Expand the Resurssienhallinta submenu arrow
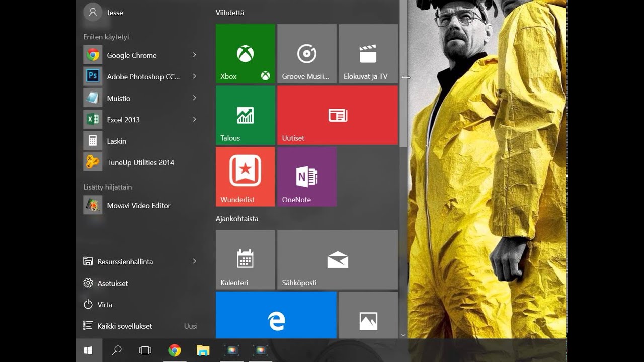644x362 pixels. click(x=194, y=261)
